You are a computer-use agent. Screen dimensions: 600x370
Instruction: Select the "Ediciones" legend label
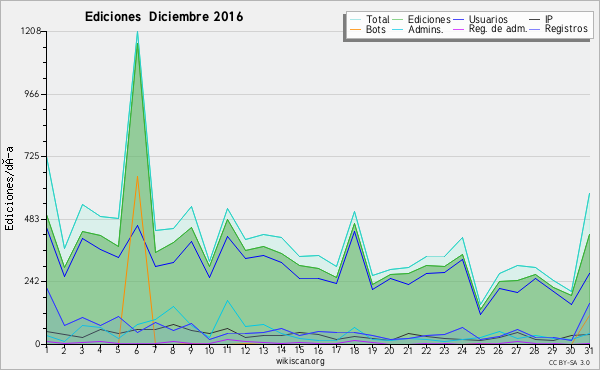[429, 19]
